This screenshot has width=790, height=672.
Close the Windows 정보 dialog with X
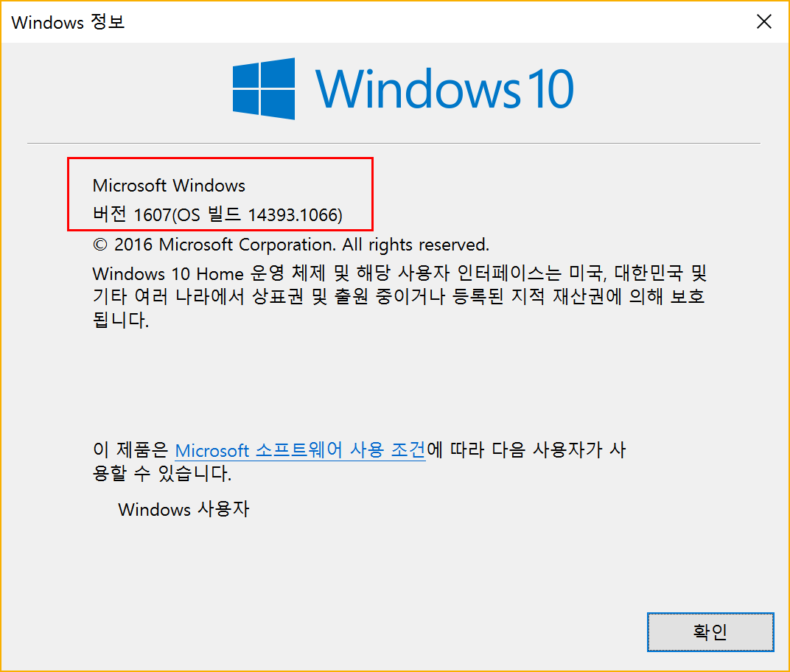[763, 21]
